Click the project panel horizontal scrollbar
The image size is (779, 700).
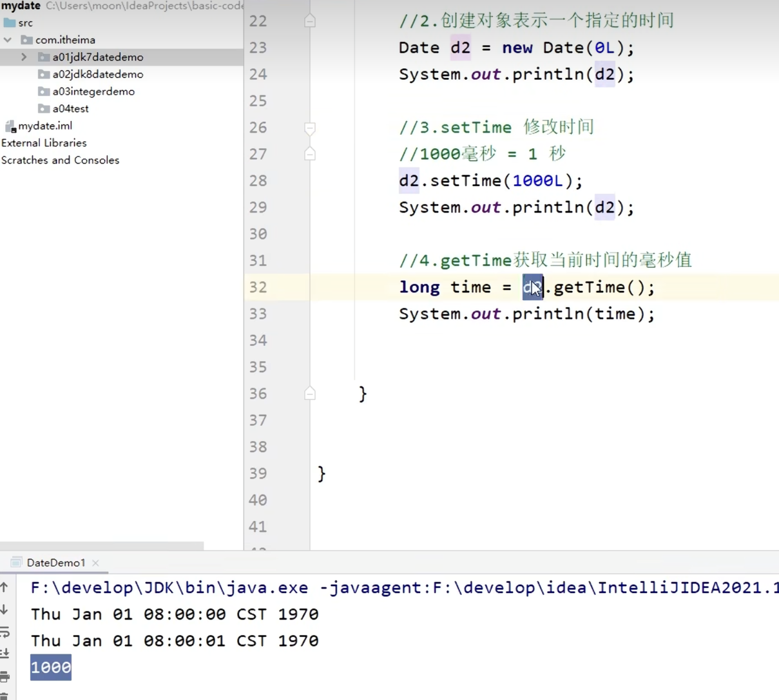102,545
